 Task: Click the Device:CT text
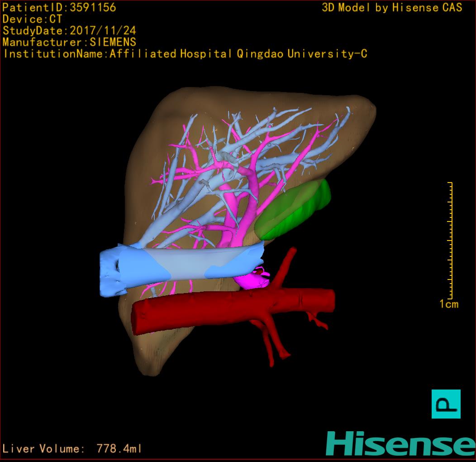32,19
